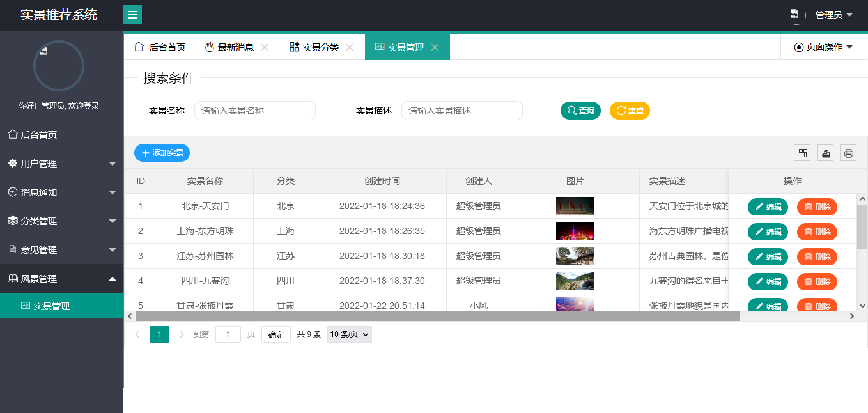
Task: Click the 重置 reset button
Action: point(630,111)
